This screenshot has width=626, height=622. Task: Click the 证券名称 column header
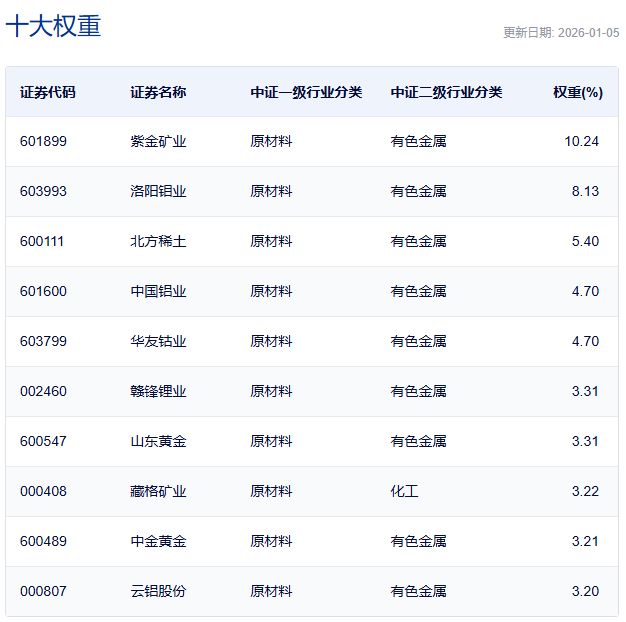tap(158, 92)
